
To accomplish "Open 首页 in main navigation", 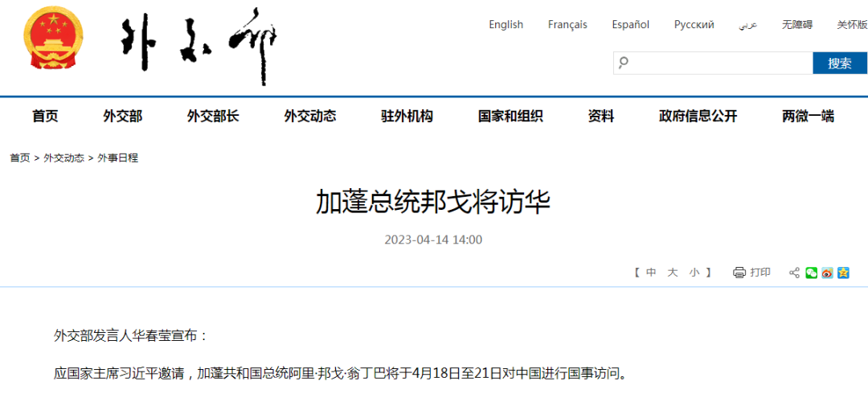I will [x=45, y=117].
